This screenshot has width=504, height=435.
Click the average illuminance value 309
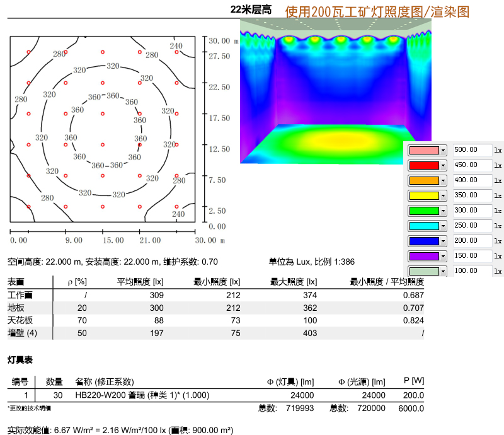point(156,296)
